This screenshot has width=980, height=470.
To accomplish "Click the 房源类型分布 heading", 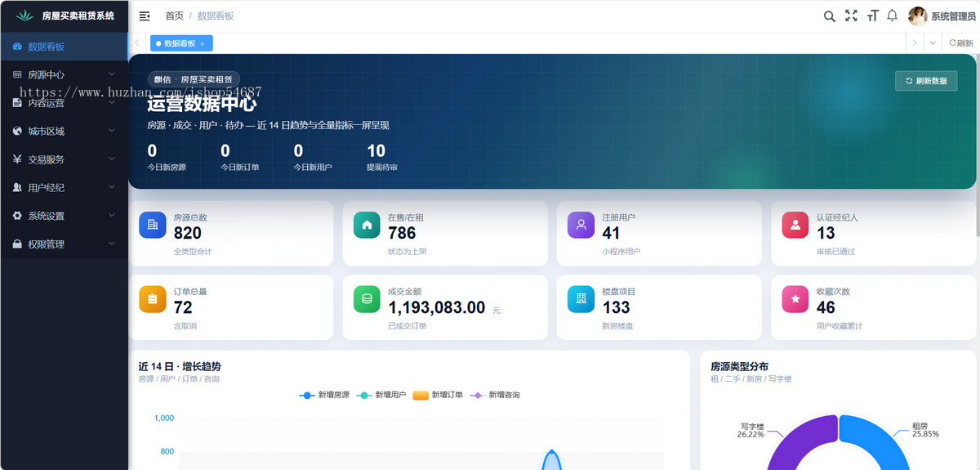I will (739, 366).
